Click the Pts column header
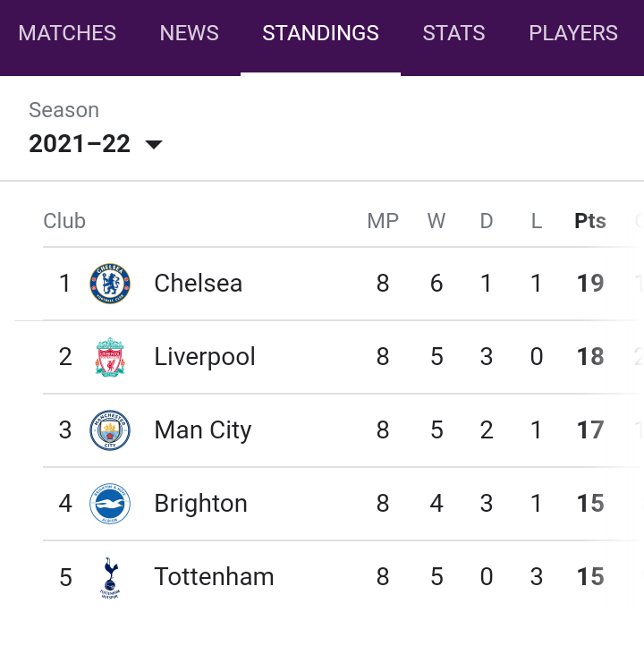The width and height of the screenshot is (644, 646). 590,221
